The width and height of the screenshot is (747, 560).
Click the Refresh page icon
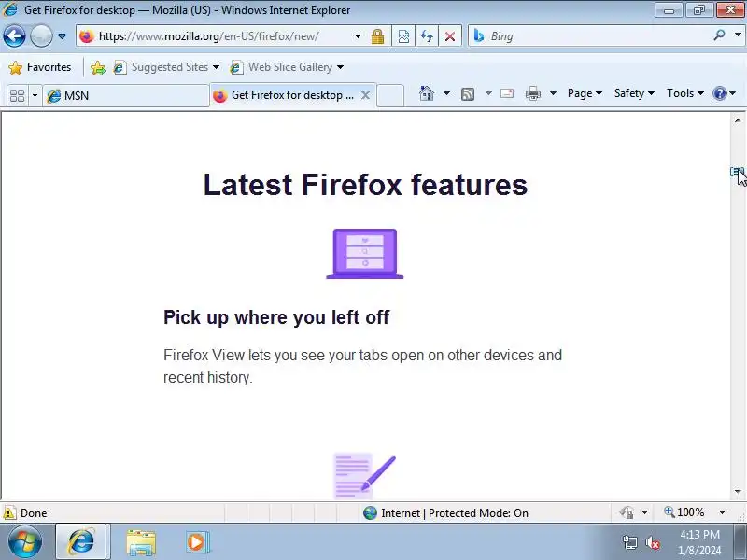427,36
